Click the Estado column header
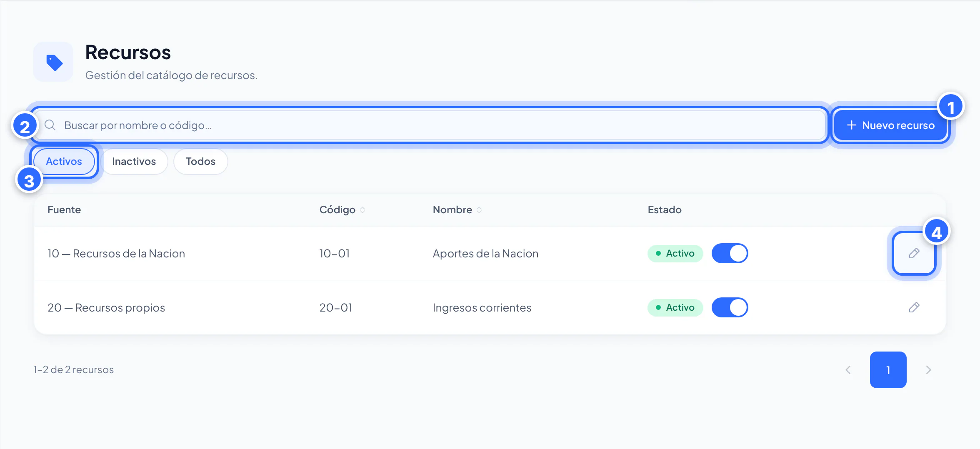 click(665, 210)
